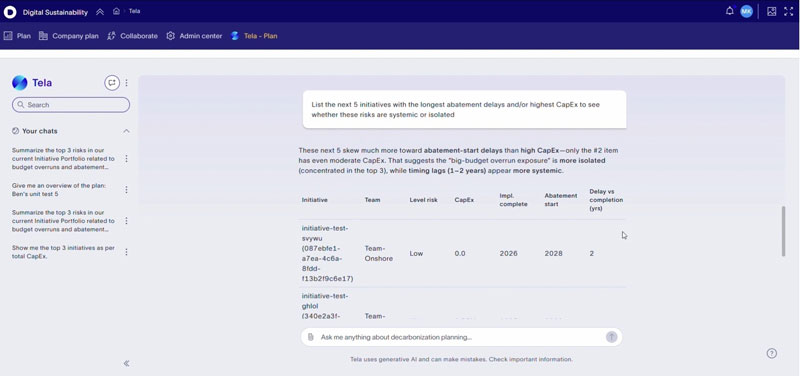This screenshot has height=376, width=800.
Task: Click the 'Team' column header
Action: pyautogui.click(x=372, y=200)
